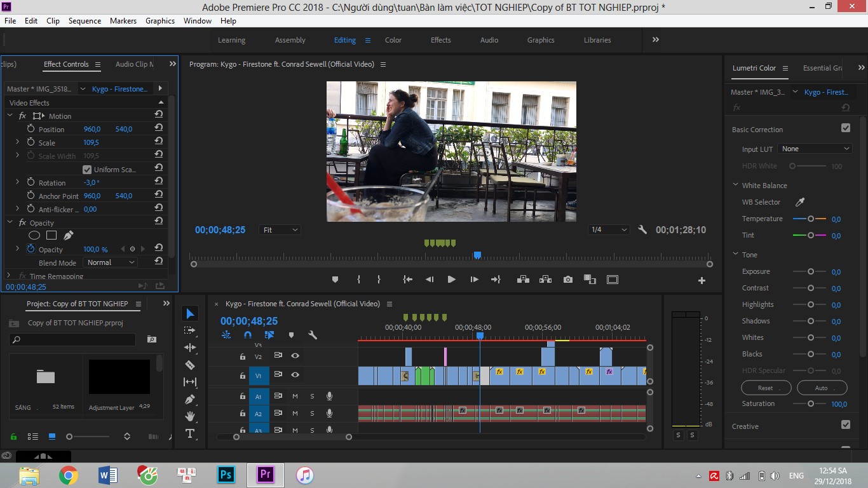Toggle the Creative section checkbox
868x488 pixels.
[x=846, y=424]
